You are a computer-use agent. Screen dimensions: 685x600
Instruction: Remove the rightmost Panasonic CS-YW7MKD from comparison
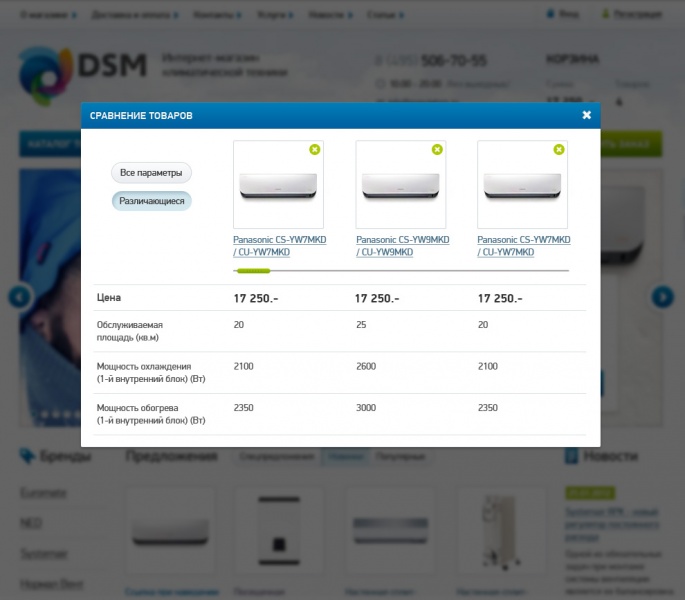click(x=559, y=149)
